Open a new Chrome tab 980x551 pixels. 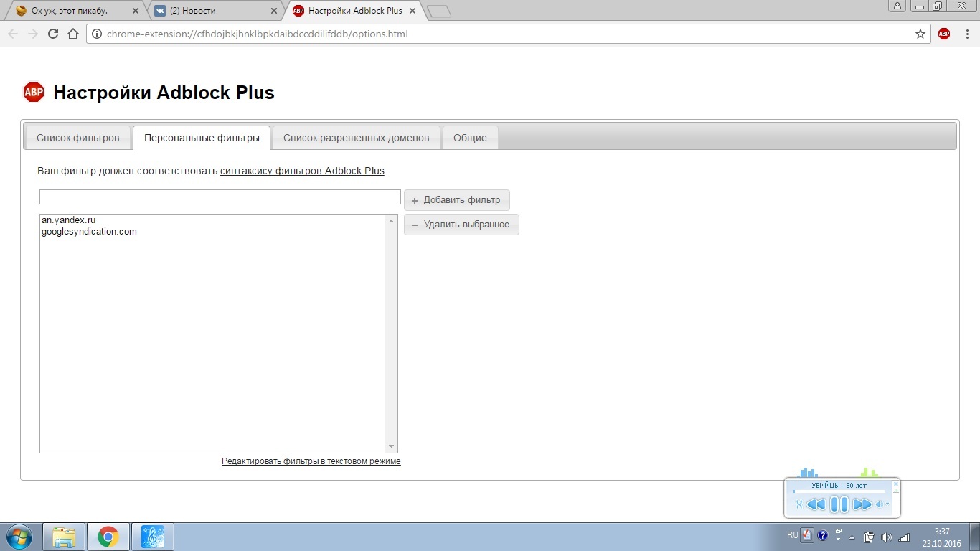pos(438,11)
